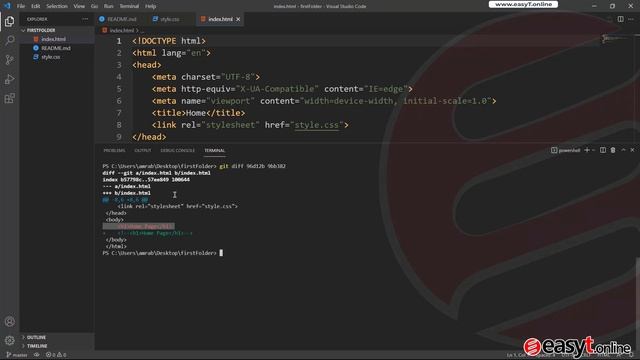Select style.css in the Explorer tree
Image resolution: width=640 pixels, height=360 pixels.
tap(51, 57)
